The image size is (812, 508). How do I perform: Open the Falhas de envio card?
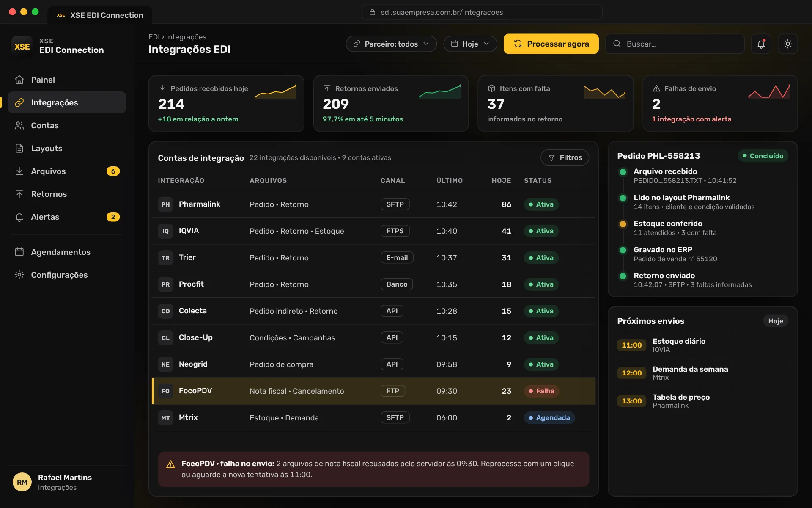tap(720, 104)
